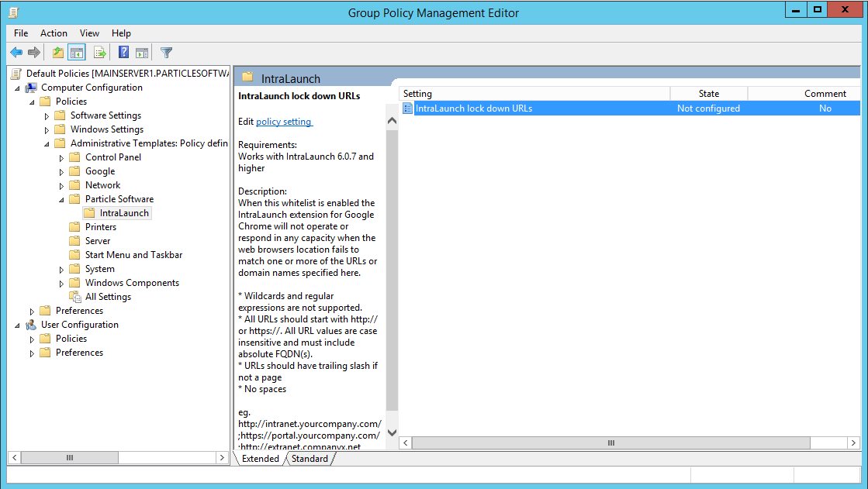Click the description pane scroll-up arrow

pyautogui.click(x=392, y=121)
